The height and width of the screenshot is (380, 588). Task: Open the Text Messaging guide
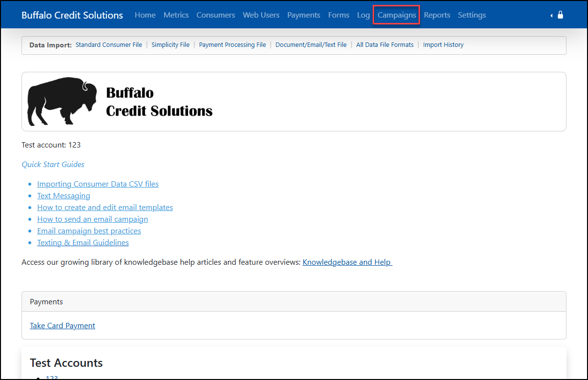(x=63, y=196)
